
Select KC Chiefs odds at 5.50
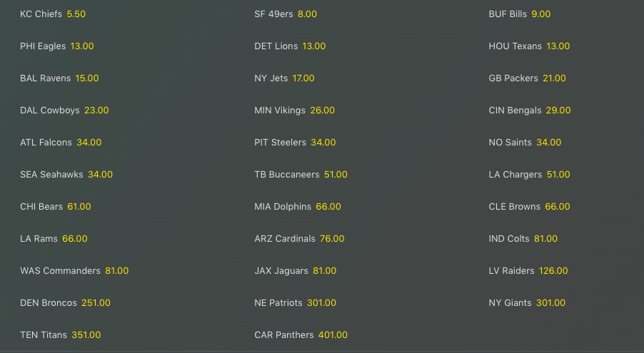(76, 14)
